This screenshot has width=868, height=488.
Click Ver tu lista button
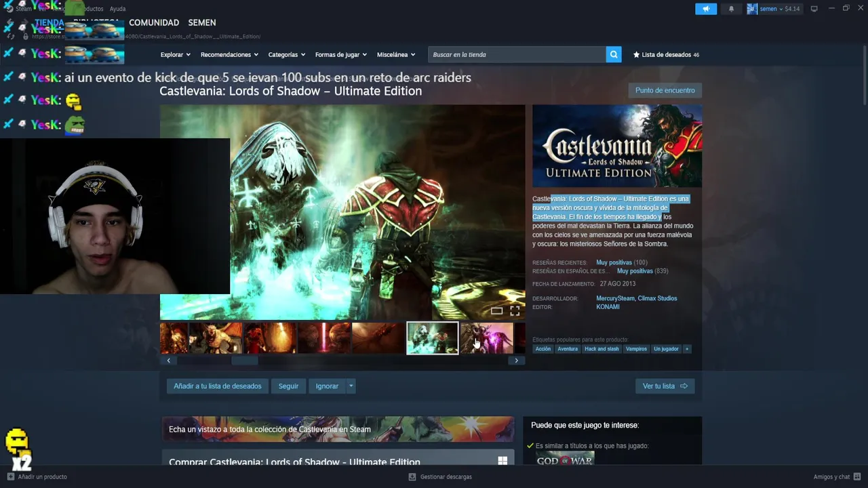[x=665, y=386]
